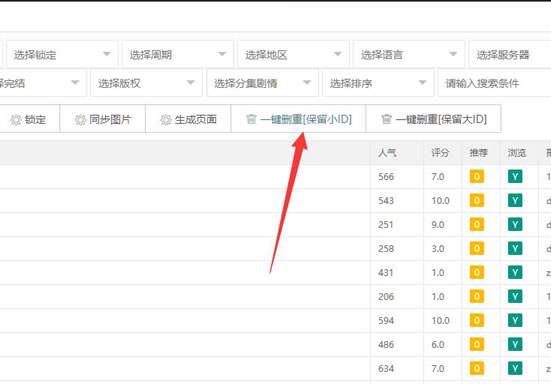
Task: Open the 选择周期 dropdown
Action: click(177, 54)
